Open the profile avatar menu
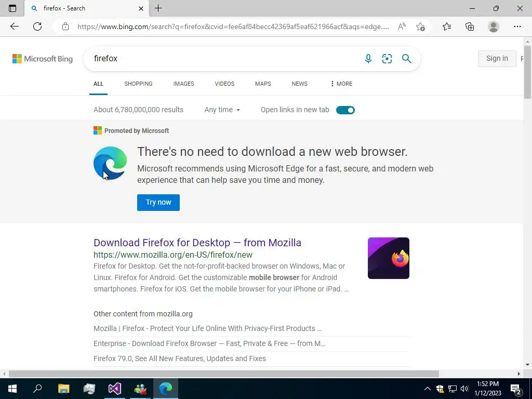 (x=494, y=26)
